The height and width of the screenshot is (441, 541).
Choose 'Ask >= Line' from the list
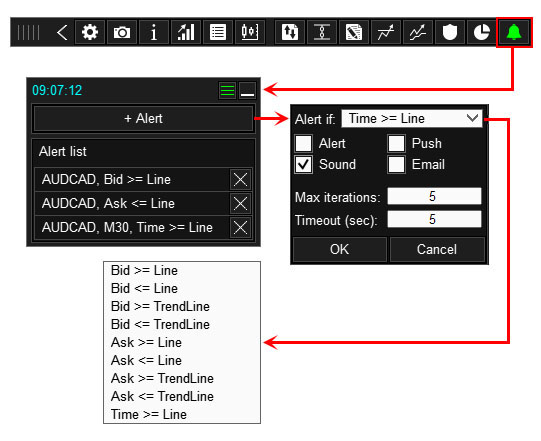pos(182,342)
